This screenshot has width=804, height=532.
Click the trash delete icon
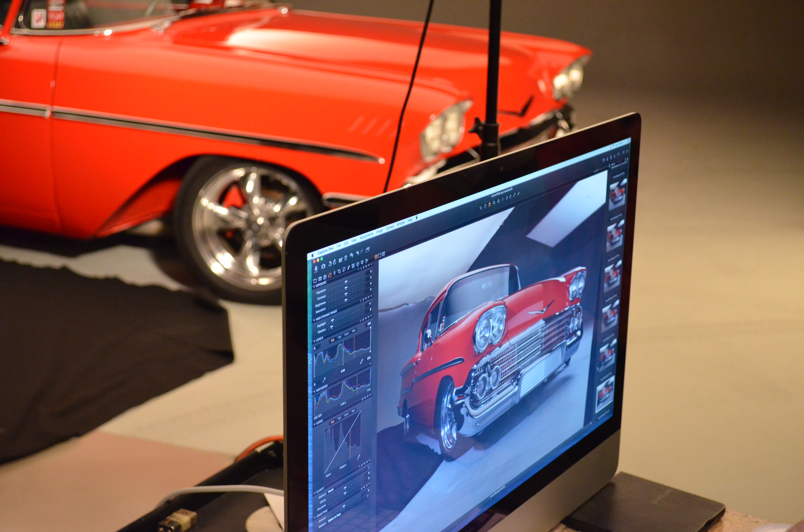[346, 258]
